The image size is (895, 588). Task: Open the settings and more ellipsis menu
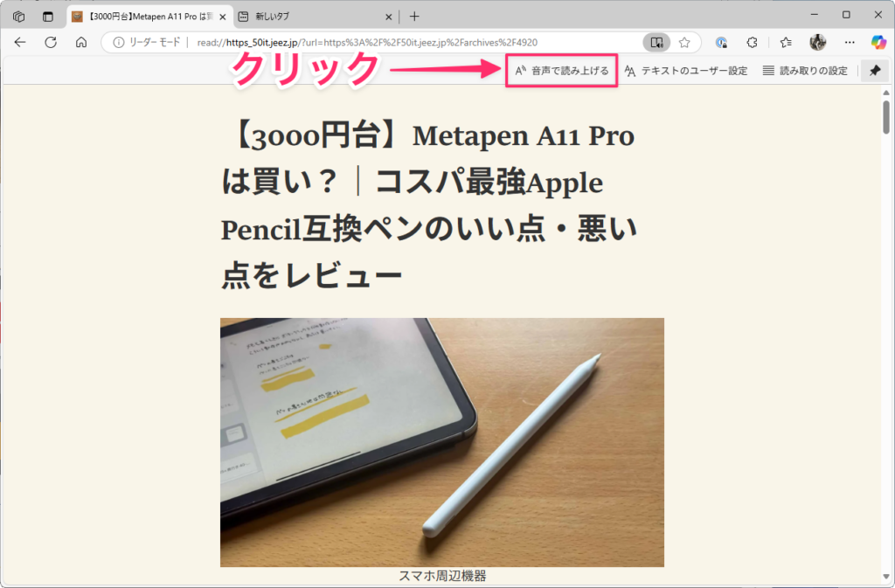(x=850, y=42)
